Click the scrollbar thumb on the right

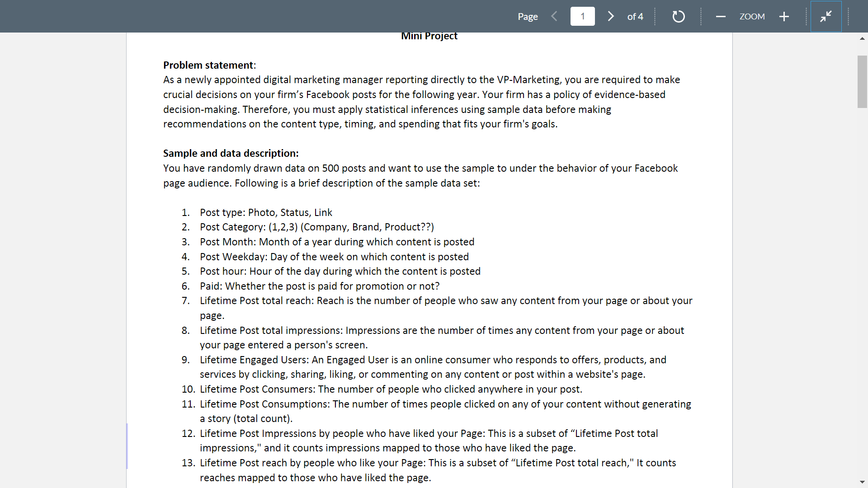(862, 81)
